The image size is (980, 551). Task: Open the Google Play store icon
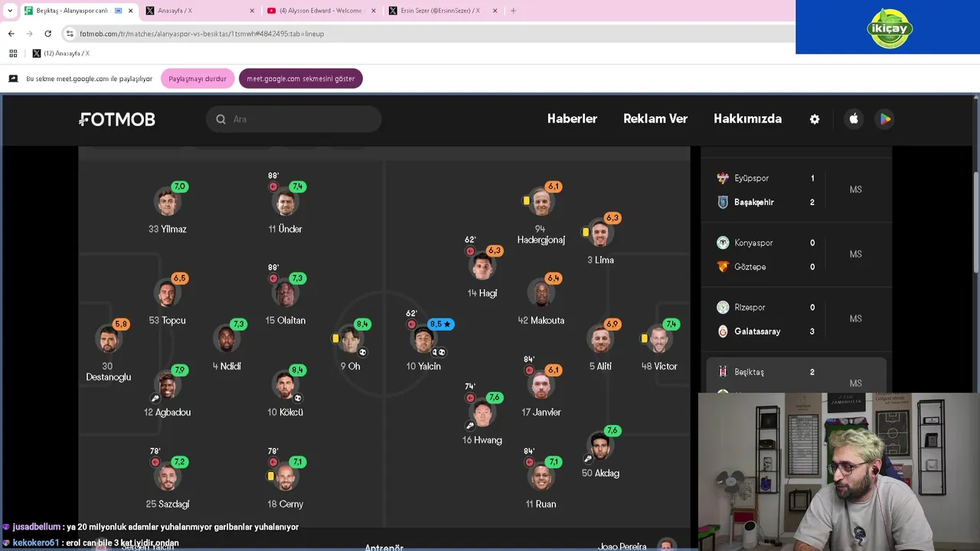(x=885, y=119)
